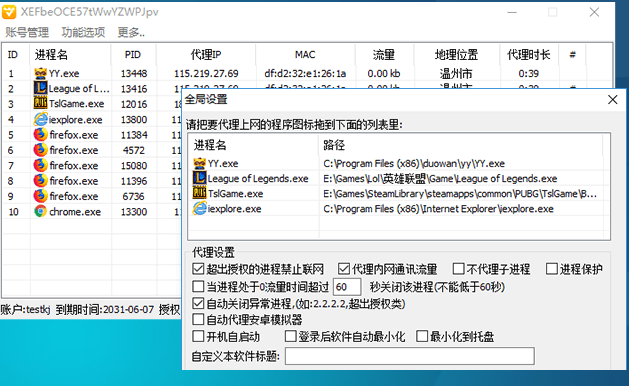Select the TslGame.exe PUBG icon in the main list
The width and height of the screenshot is (629, 386).
(41, 103)
